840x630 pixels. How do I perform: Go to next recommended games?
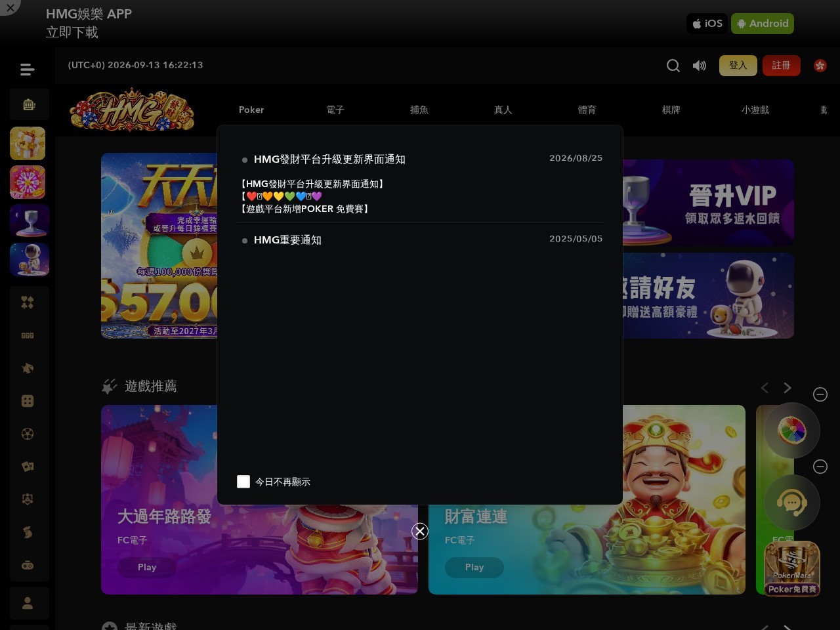[x=787, y=388]
